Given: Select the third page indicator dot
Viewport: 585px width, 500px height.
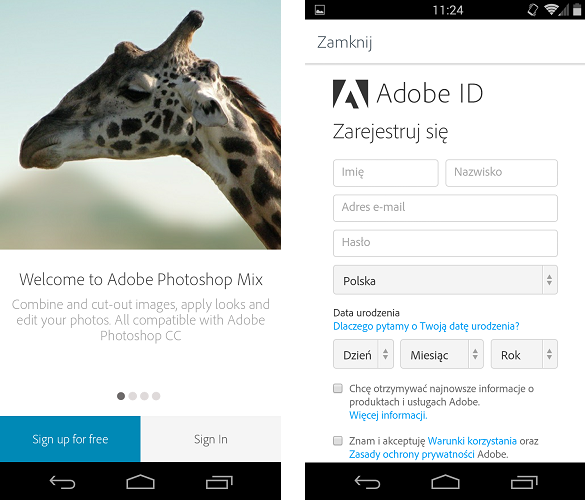Looking at the screenshot, I should point(144,396).
